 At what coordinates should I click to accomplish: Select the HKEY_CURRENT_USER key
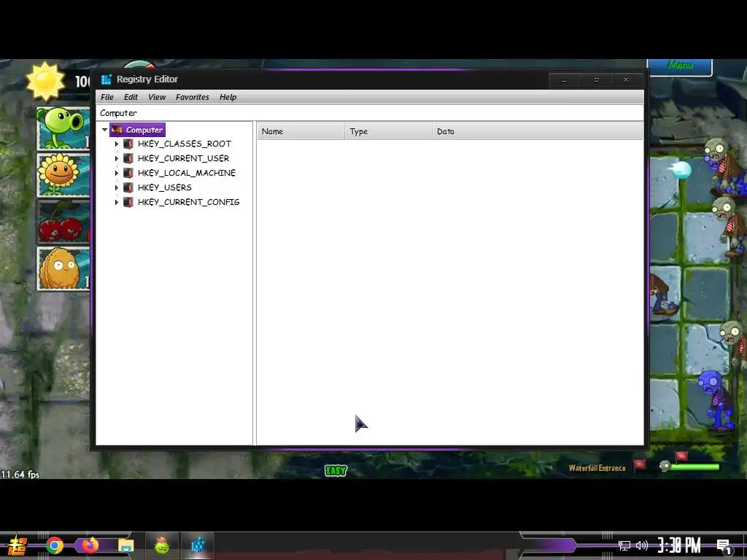pyautogui.click(x=183, y=158)
